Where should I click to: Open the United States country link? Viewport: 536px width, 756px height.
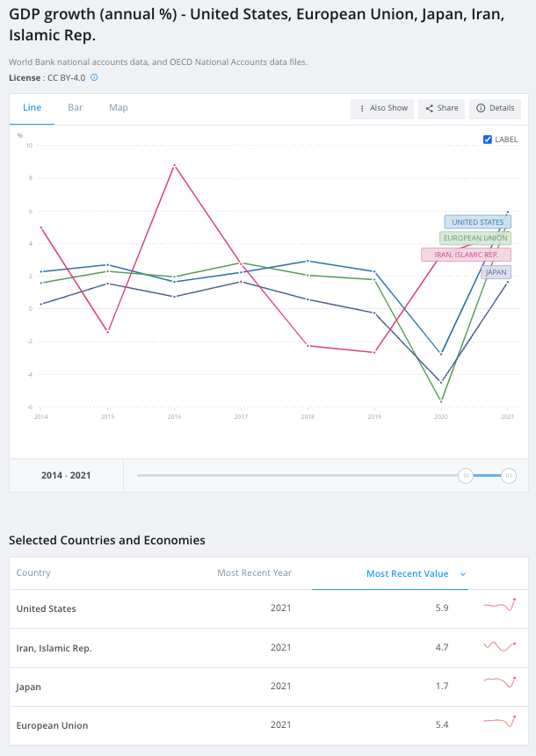pyautogui.click(x=47, y=608)
